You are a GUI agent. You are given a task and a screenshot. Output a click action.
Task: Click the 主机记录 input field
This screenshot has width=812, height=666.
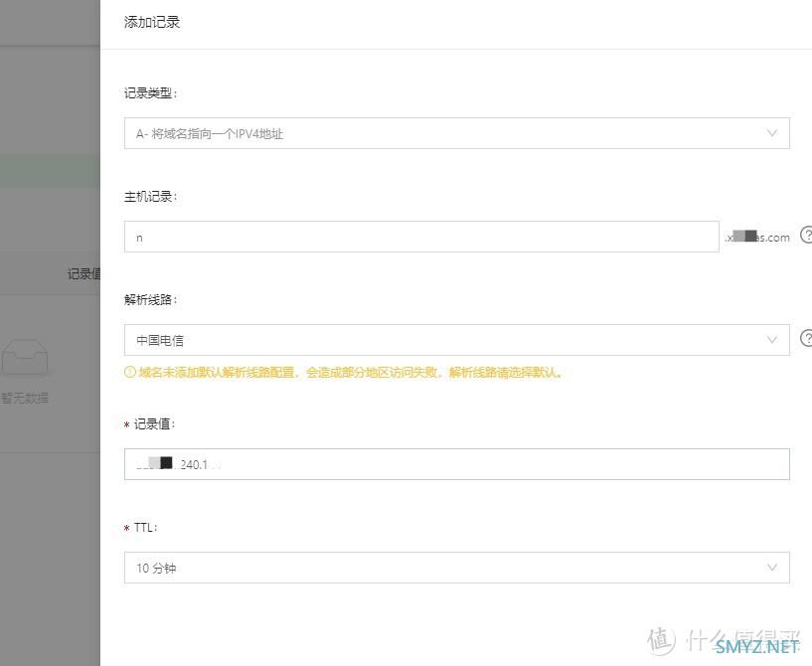pyautogui.click(x=421, y=237)
